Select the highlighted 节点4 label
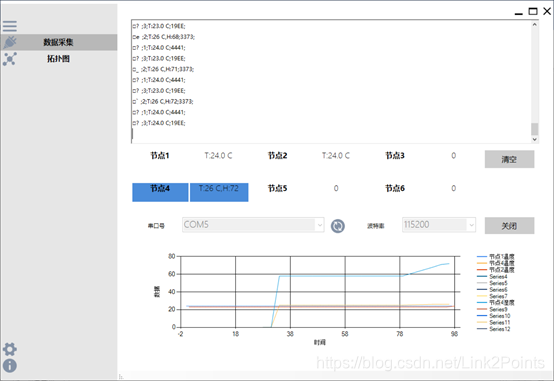This screenshot has height=381, width=554. 160,192
